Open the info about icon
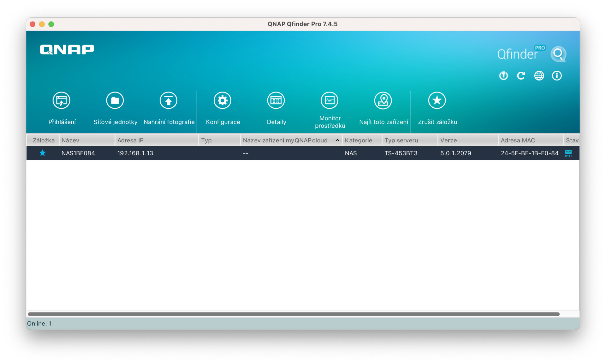Image resolution: width=606 pixels, height=364 pixels. tap(557, 76)
